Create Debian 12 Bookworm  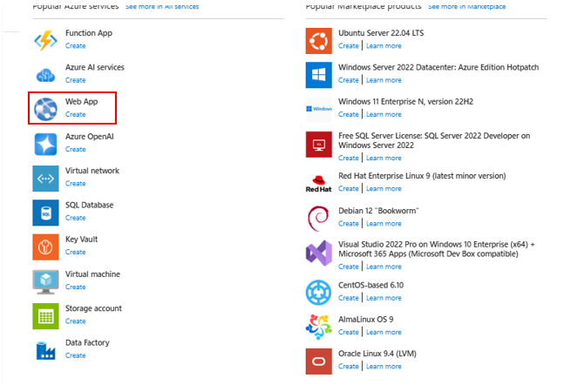coord(348,224)
